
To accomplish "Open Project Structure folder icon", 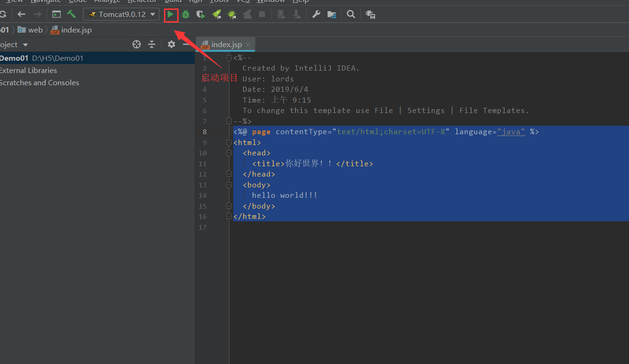I will coord(332,15).
